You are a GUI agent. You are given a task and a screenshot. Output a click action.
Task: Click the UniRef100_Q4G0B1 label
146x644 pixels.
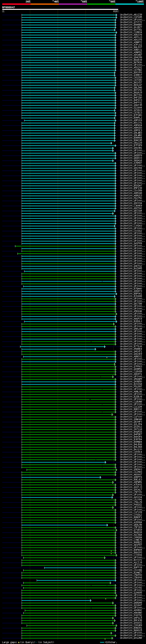(x=131, y=148)
